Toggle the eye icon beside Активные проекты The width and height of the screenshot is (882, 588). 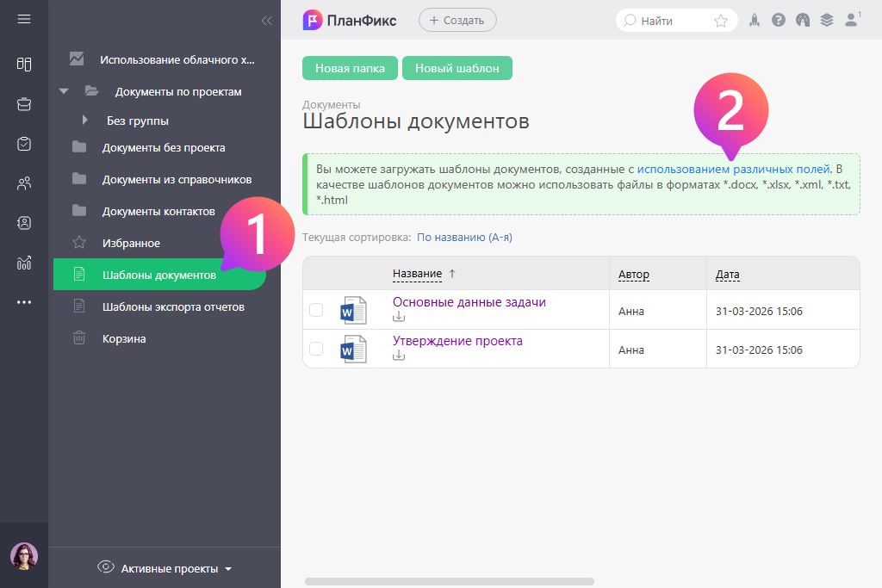click(x=106, y=567)
